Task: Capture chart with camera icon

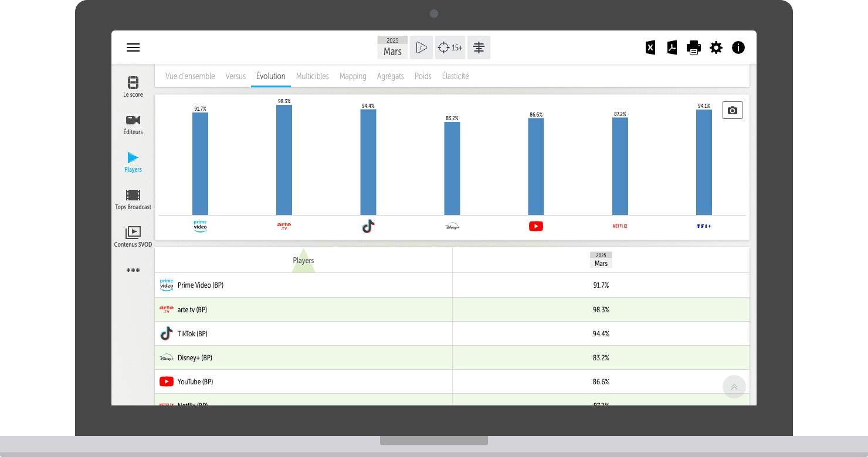Action: pyautogui.click(x=732, y=110)
